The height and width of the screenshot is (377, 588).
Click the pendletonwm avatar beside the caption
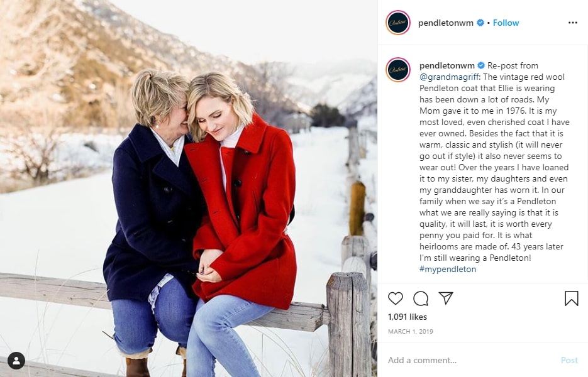pyautogui.click(x=398, y=69)
